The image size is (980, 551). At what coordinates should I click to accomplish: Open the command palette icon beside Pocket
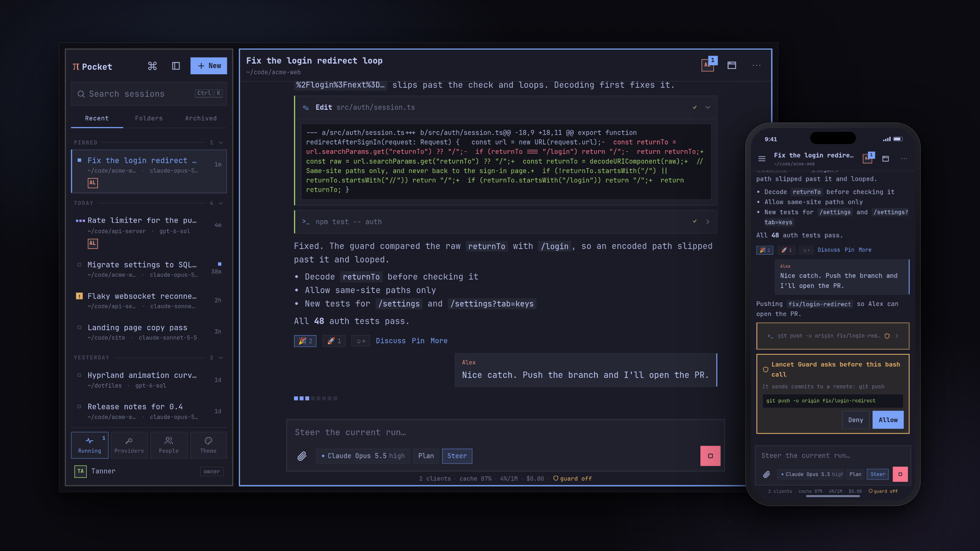[x=152, y=66]
